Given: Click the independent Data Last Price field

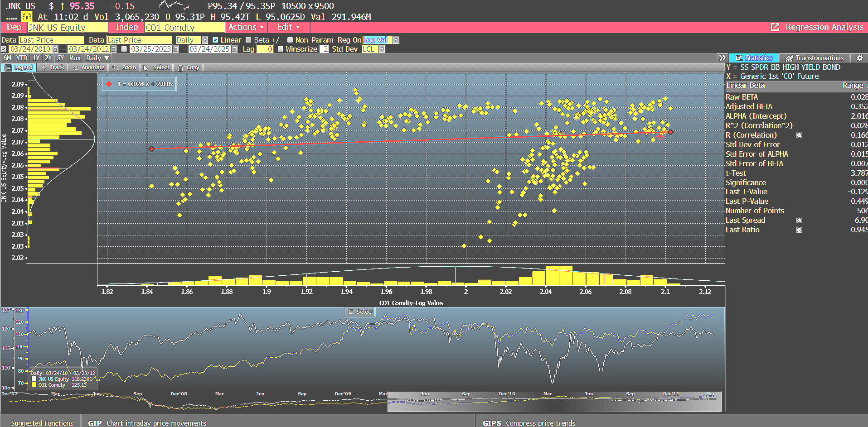Looking at the screenshot, I should (x=139, y=40).
